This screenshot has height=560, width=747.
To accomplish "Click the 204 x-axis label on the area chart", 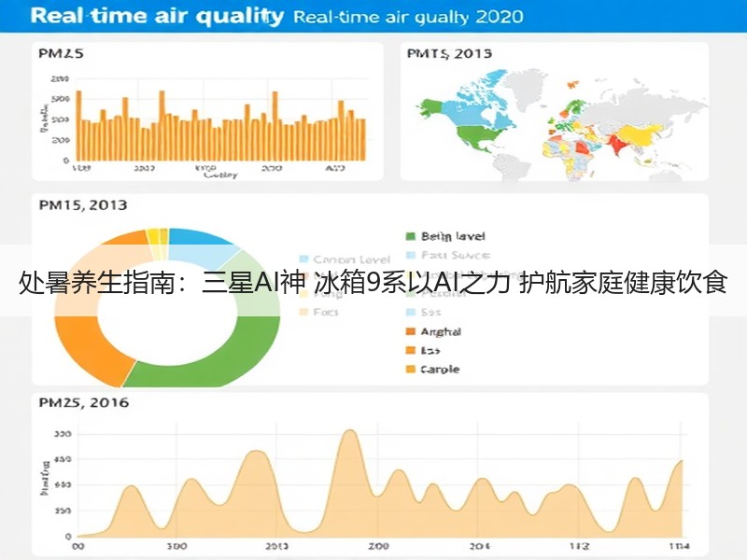I will point(479,546).
